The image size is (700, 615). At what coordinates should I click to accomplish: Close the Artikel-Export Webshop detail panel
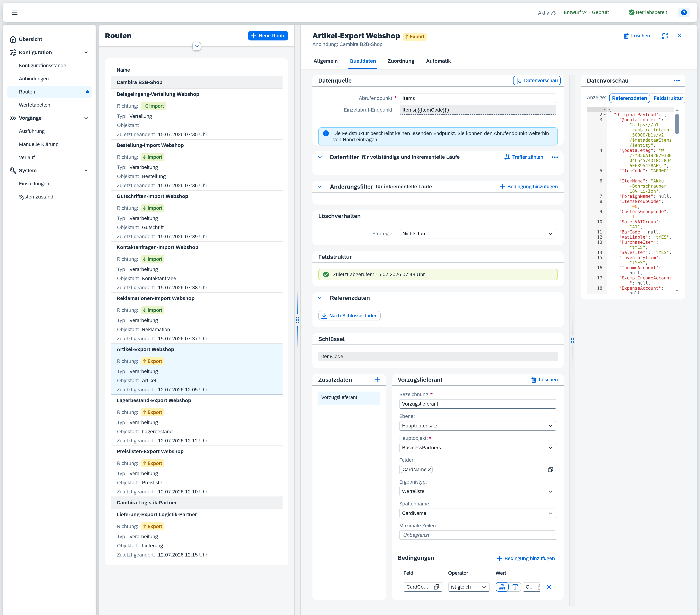679,36
